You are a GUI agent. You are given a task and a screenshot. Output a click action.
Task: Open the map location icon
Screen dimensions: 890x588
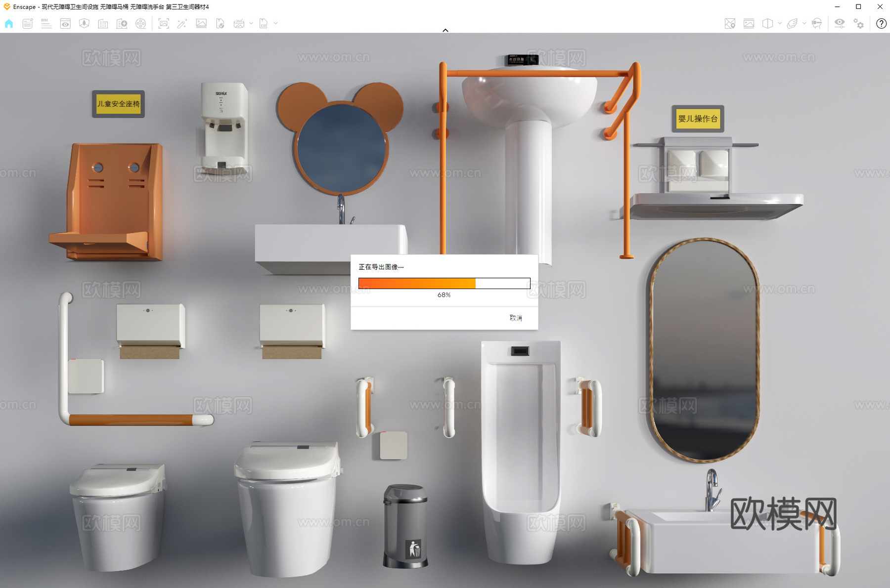[730, 23]
